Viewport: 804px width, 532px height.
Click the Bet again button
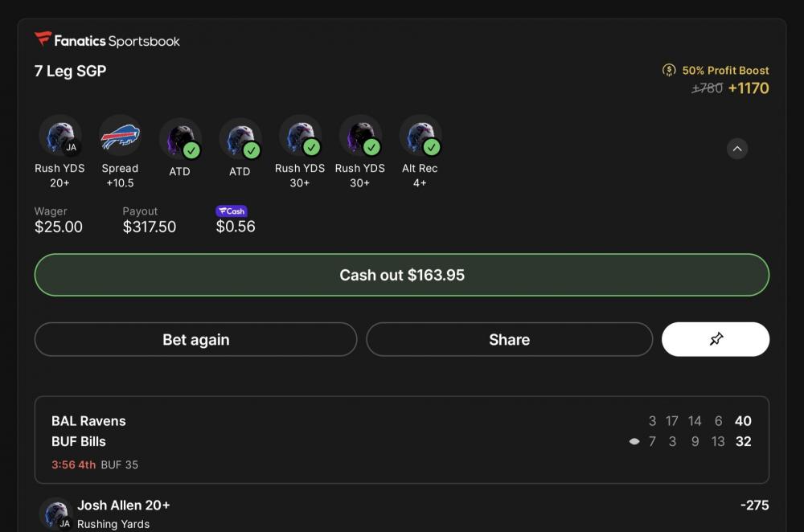(195, 339)
